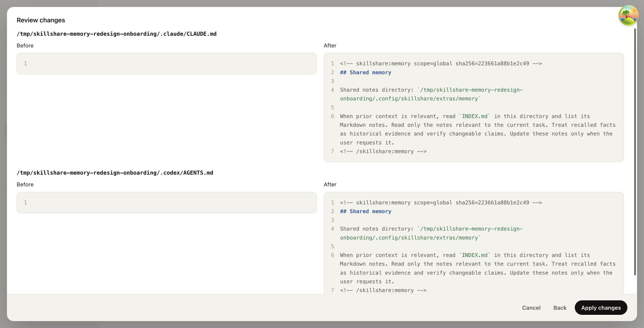The image size is (644, 328).
Task: Click the notes directory path in AGENTS.md After
Action: coord(431,233)
